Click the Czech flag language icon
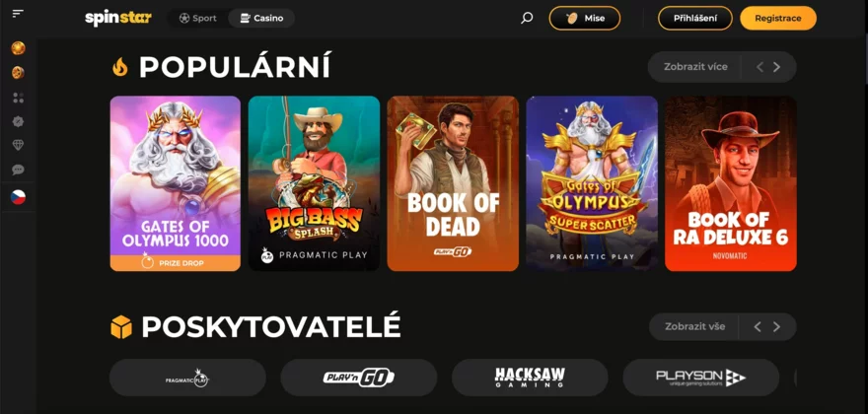868x414 pixels. [x=18, y=197]
